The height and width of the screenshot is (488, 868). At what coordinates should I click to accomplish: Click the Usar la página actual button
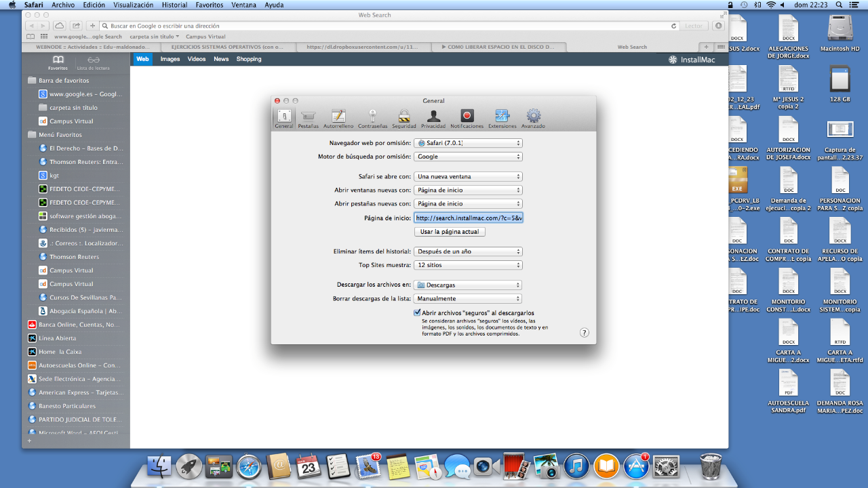450,232
